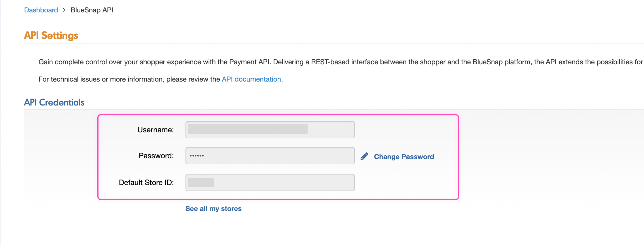Image resolution: width=644 pixels, height=245 pixels.
Task: Click the redacted gray Store ID value
Action: point(201,183)
